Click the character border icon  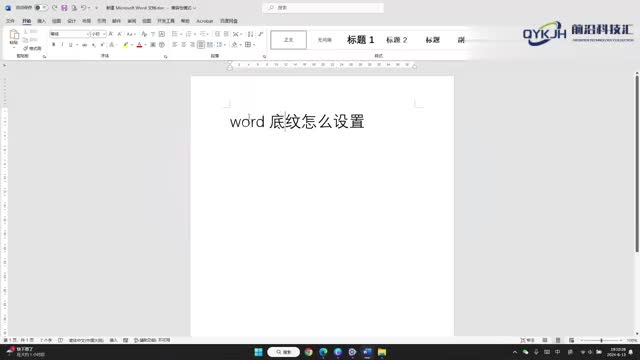point(162,34)
